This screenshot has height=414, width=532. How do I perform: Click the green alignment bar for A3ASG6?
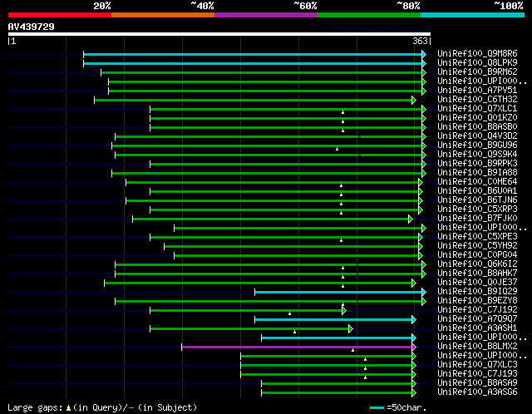(x=337, y=392)
